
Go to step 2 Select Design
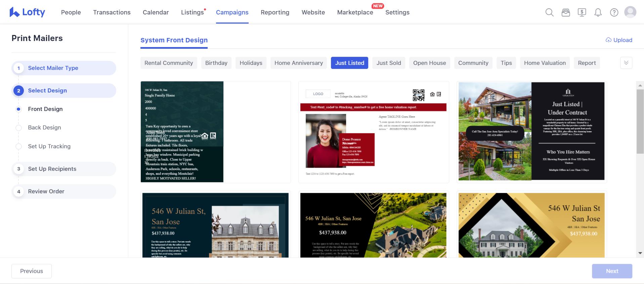[64, 90]
